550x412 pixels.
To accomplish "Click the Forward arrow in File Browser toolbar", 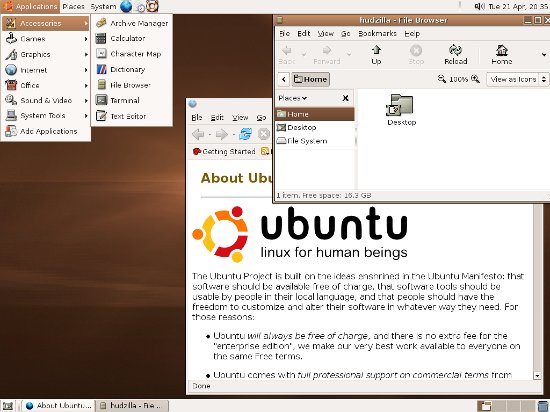I will (327, 55).
